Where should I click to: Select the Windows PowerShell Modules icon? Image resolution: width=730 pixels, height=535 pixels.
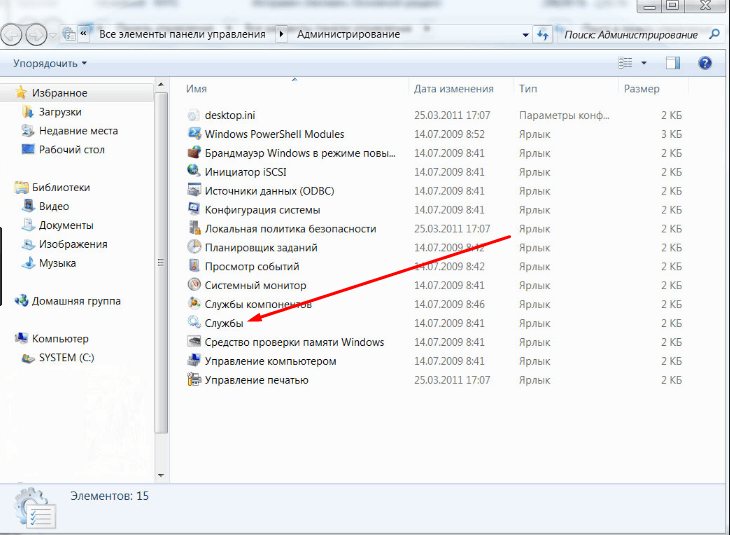(x=194, y=134)
